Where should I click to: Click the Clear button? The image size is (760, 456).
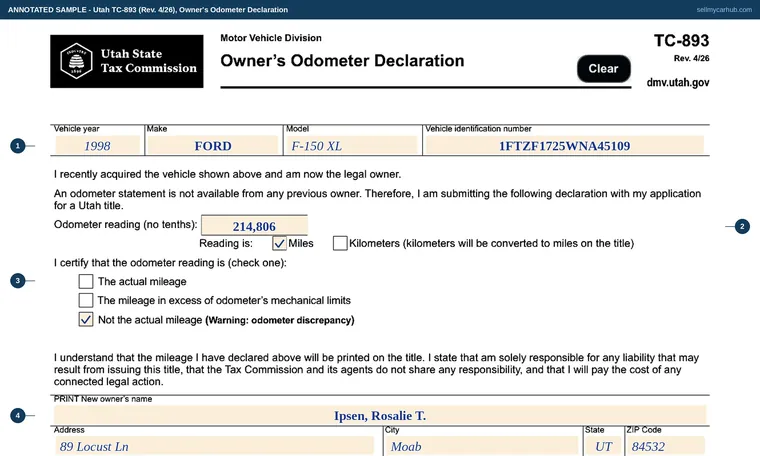(603, 69)
